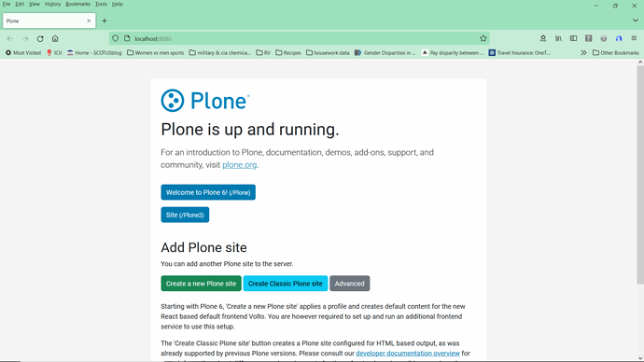Click the globe extension icon in toolbar
Image resolution: width=644 pixels, height=362 pixels.
point(604,38)
